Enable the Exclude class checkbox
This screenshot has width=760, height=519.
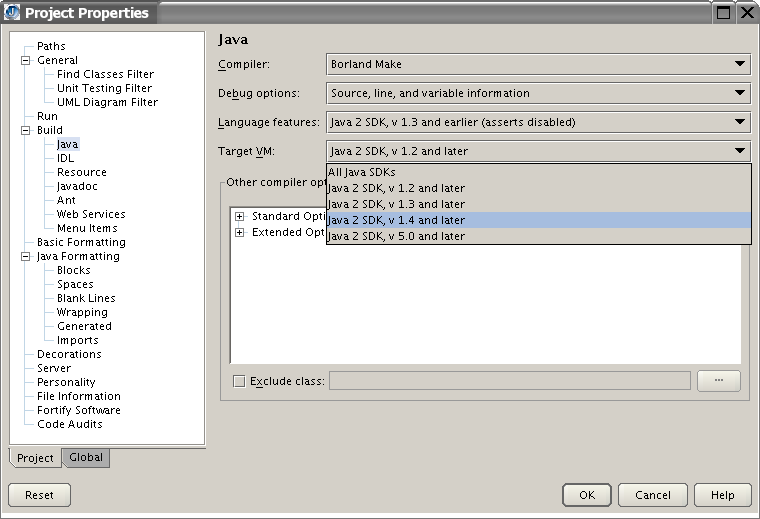coord(239,381)
